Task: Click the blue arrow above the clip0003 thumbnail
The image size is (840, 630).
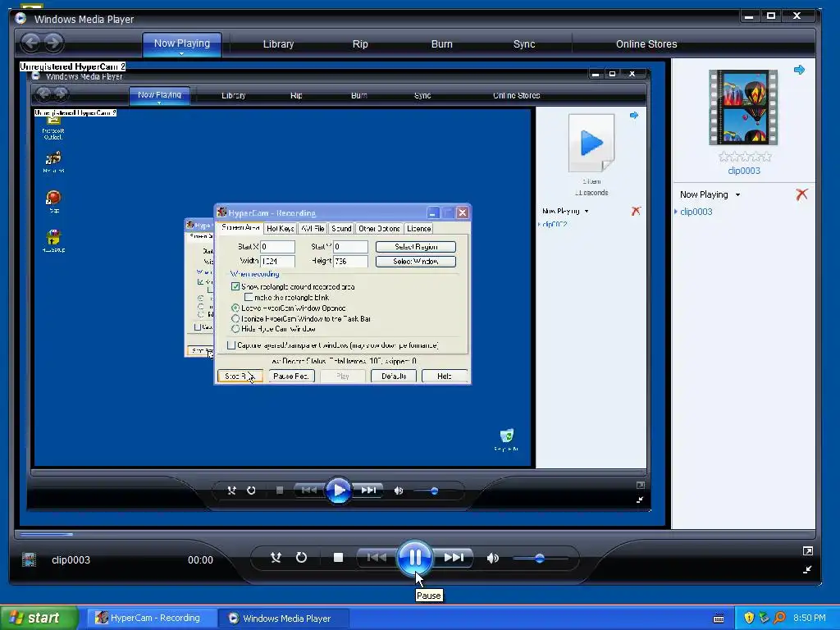Action: coord(799,70)
